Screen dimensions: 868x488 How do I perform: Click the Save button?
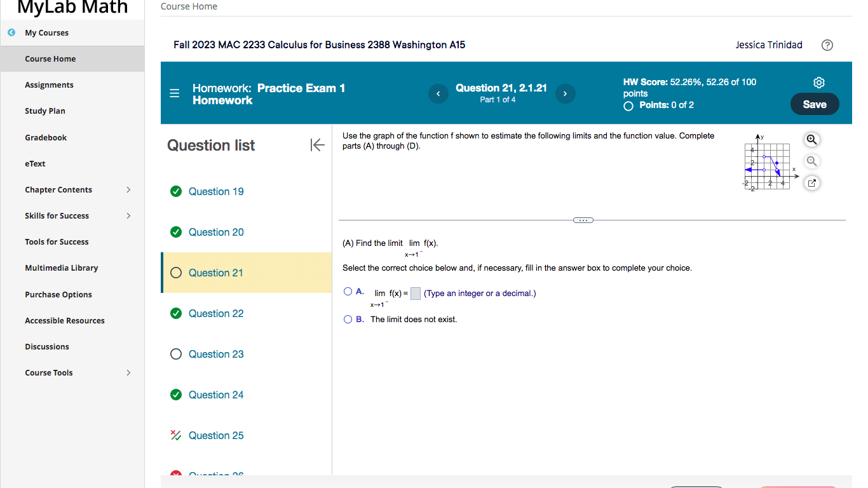coord(815,104)
